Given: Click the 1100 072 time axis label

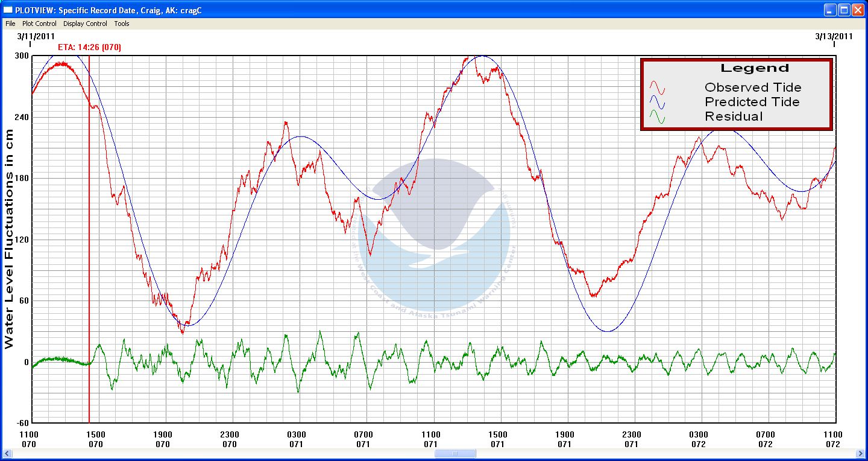Looking at the screenshot, I should 832,439.
